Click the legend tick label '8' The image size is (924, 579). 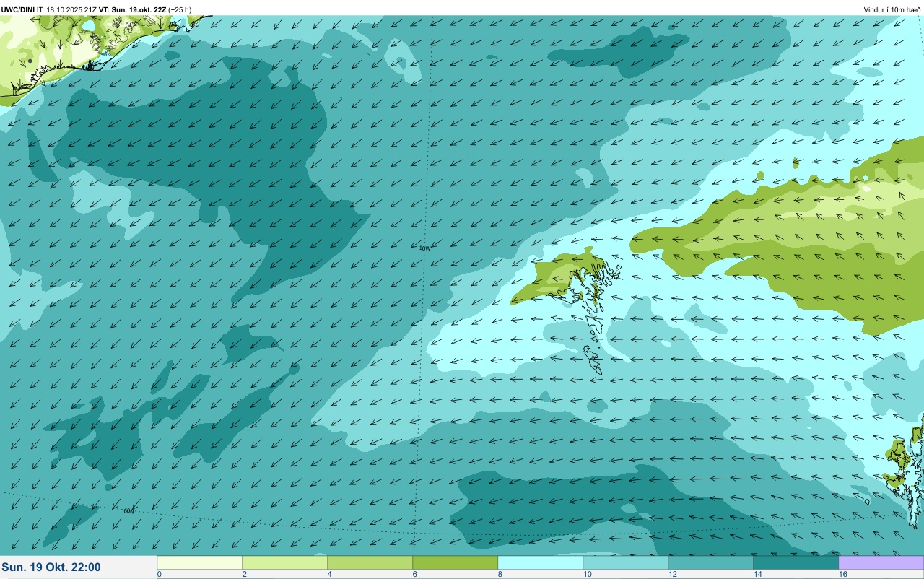coord(500,574)
